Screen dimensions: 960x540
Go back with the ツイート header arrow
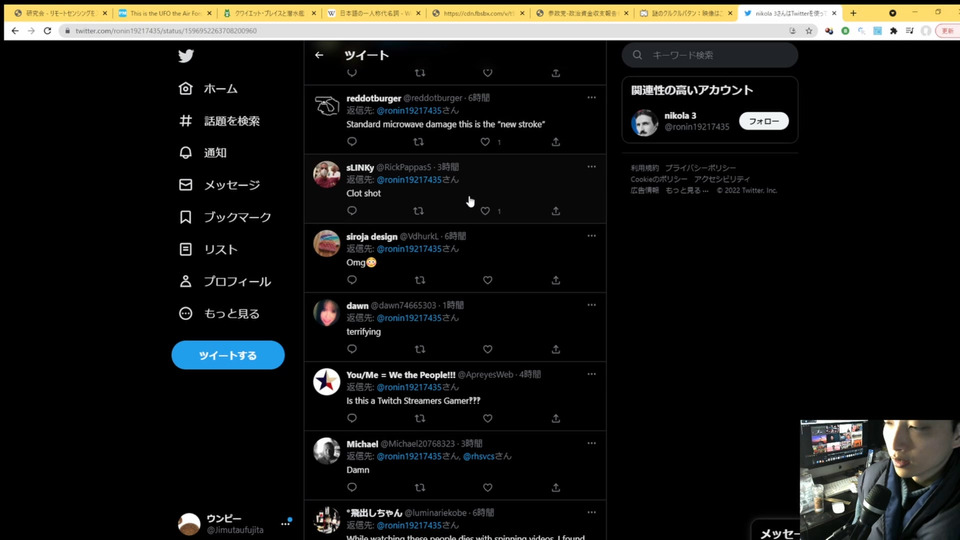tap(319, 55)
